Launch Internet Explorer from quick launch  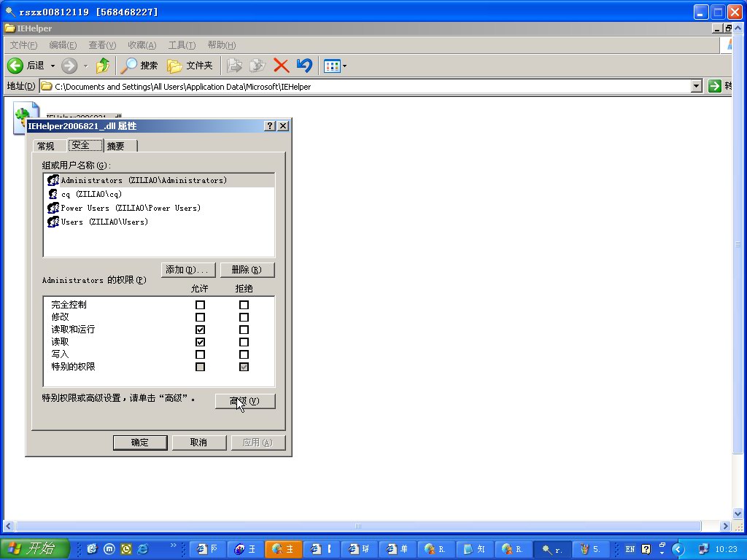[142, 549]
